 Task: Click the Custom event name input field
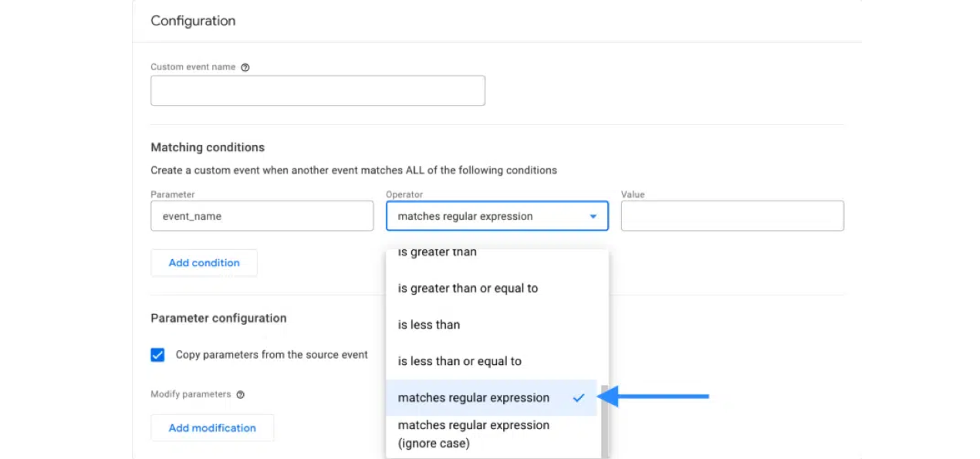(x=318, y=90)
